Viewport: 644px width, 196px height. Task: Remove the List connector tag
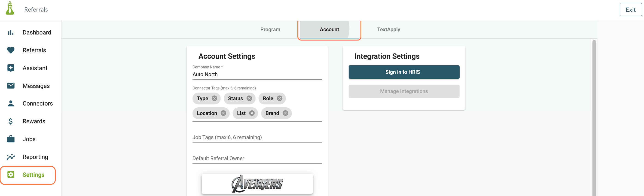pyautogui.click(x=252, y=113)
